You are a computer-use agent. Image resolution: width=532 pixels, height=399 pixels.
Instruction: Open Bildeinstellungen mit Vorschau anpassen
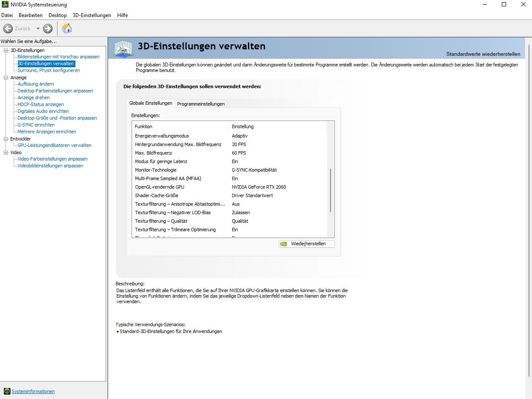click(x=58, y=57)
